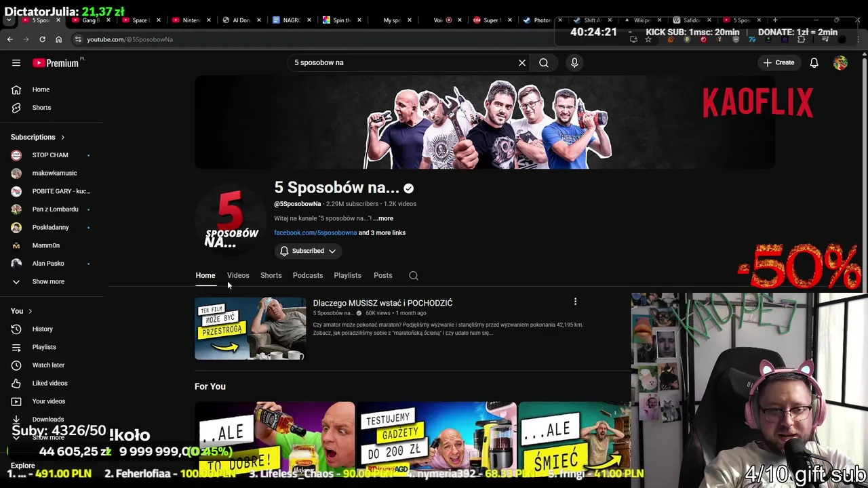Switch to the Podcasts tab
This screenshot has height=488, width=868.
[308, 275]
